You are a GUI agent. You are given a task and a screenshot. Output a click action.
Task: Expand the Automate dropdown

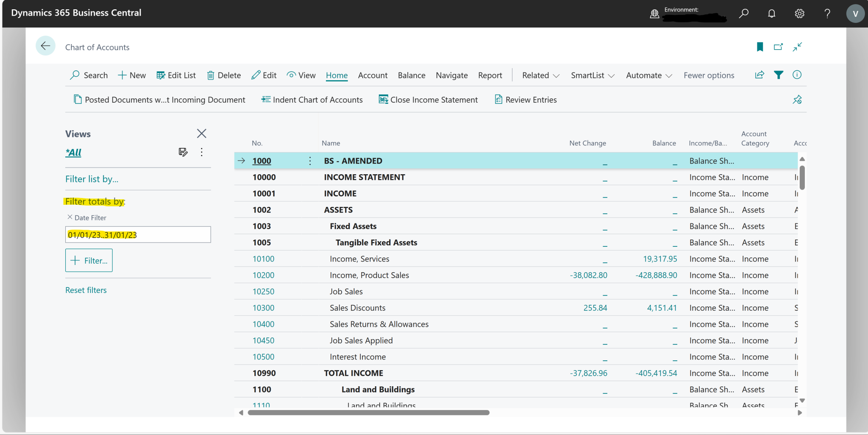(649, 75)
